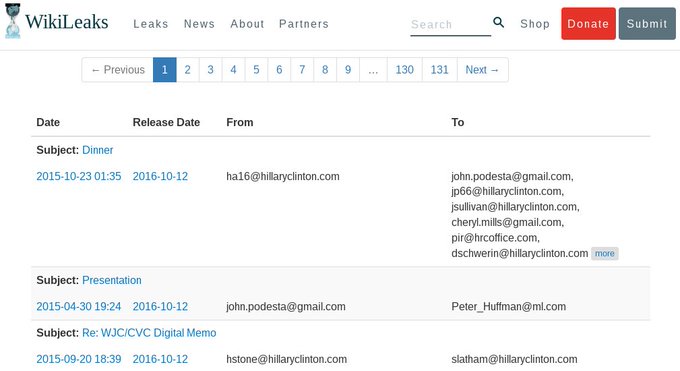Image resolution: width=680 pixels, height=371 pixels.
Task: Click recipient jsullivan@hillaryclinton.com
Action: pyautogui.click(x=515, y=207)
